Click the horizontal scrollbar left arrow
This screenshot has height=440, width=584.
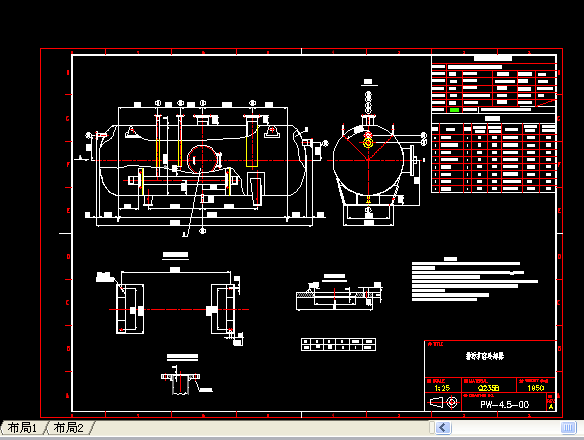point(443,427)
